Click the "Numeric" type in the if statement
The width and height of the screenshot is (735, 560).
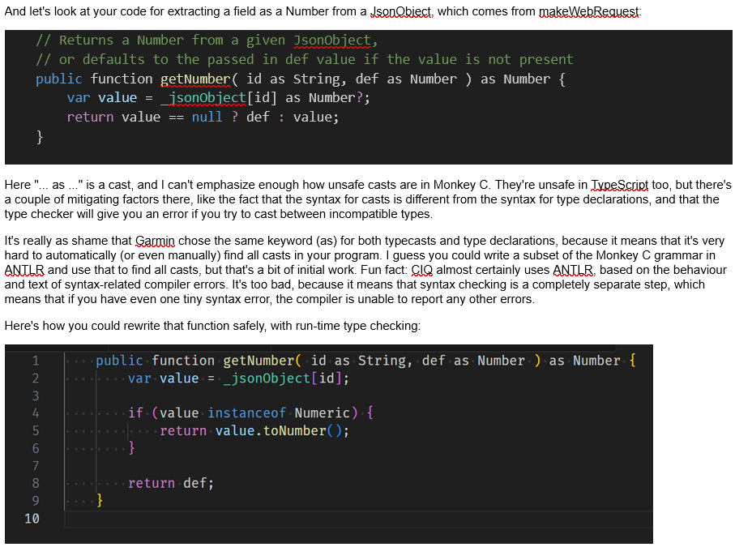[x=324, y=413]
